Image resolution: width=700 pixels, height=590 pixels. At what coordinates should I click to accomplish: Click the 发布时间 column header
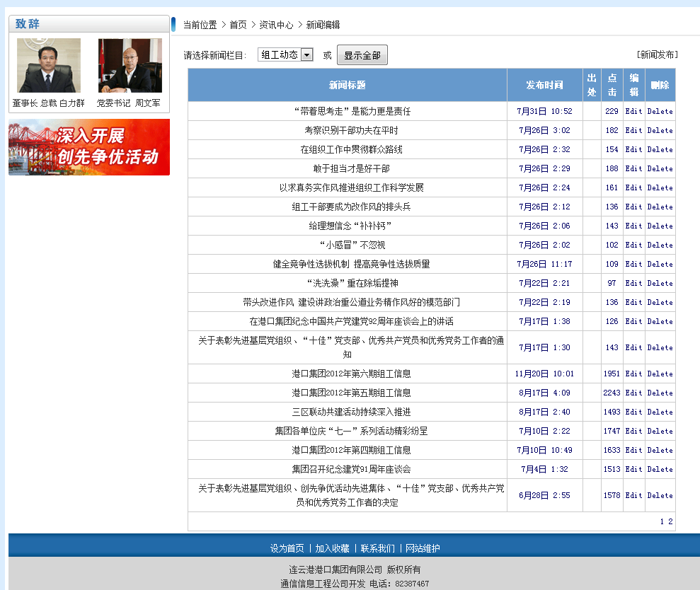(544, 85)
